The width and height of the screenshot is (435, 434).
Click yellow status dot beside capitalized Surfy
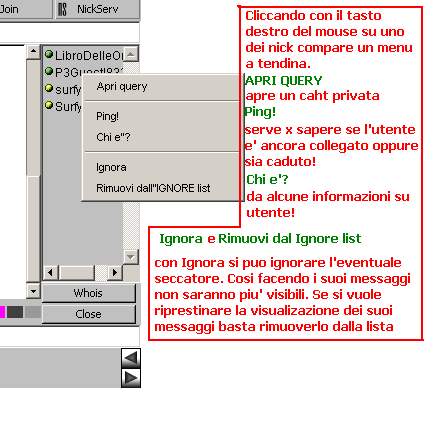[x=49, y=105]
